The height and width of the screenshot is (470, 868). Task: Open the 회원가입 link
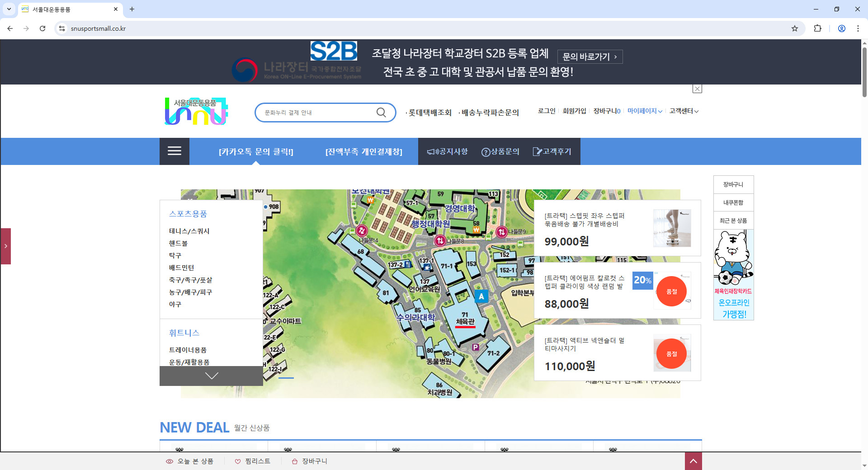point(574,111)
